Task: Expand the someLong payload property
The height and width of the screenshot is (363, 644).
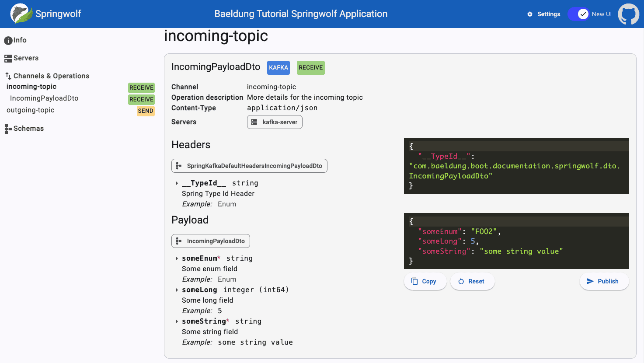Action: pos(177,290)
